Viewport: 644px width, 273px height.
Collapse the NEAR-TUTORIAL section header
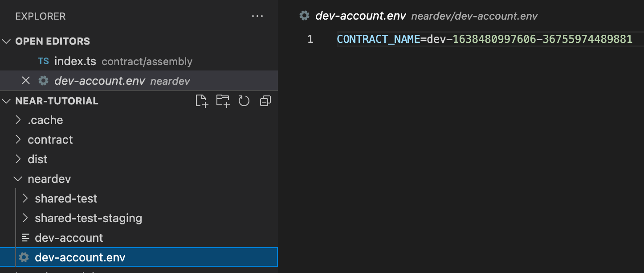[6, 101]
